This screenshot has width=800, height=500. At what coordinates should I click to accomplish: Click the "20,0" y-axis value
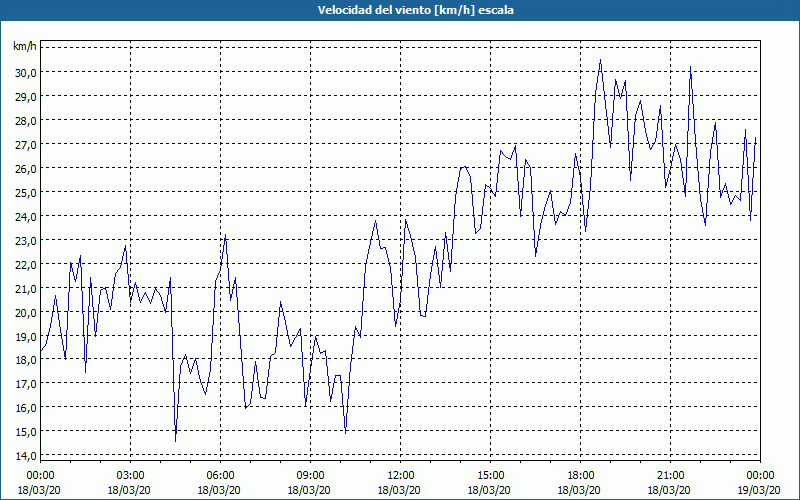tap(26, 312)
